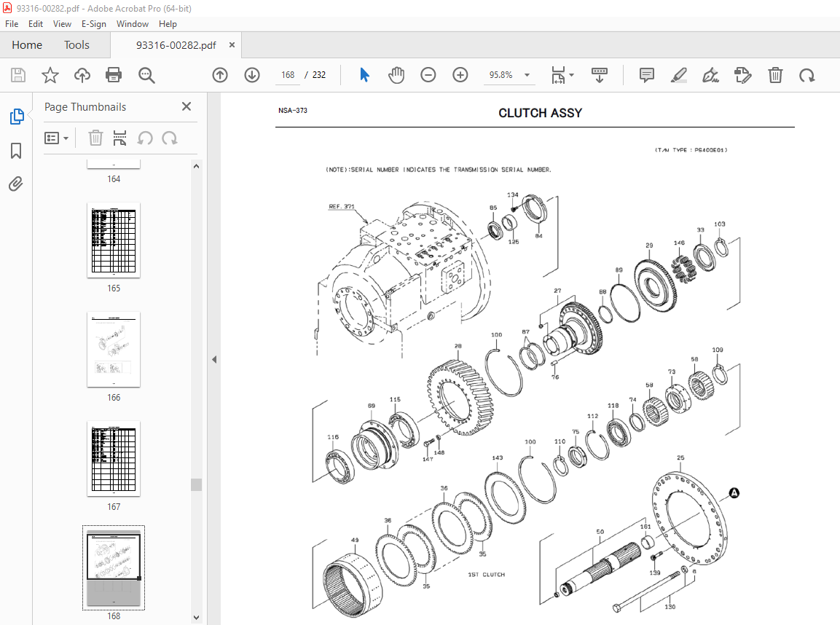Viewport: 840px width, 625px height.
Task: Select page 166 thumbnail
Action: (x=114, y=350)
